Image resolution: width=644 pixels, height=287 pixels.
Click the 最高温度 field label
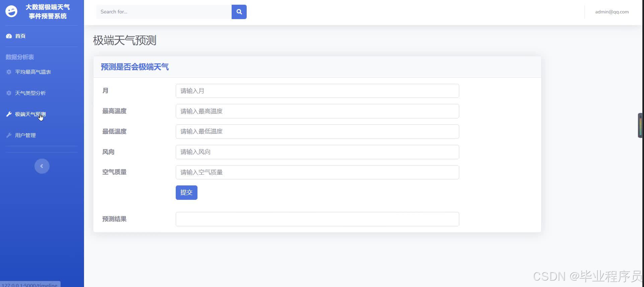click(x=114, y=111)
